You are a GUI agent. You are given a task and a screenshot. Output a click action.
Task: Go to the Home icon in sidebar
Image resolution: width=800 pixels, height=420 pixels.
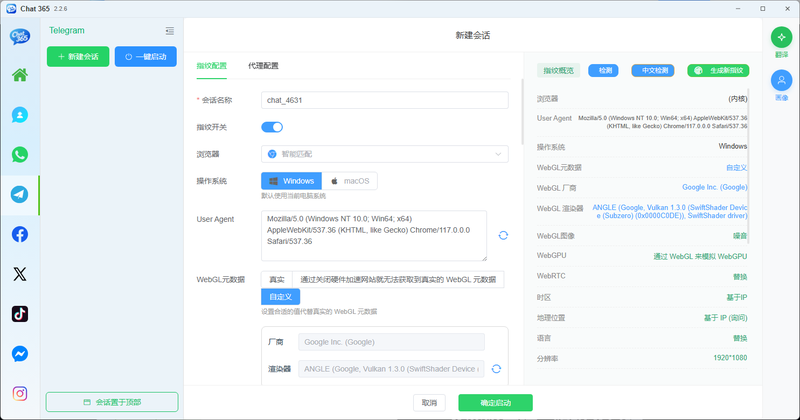(x=20, y=75)
